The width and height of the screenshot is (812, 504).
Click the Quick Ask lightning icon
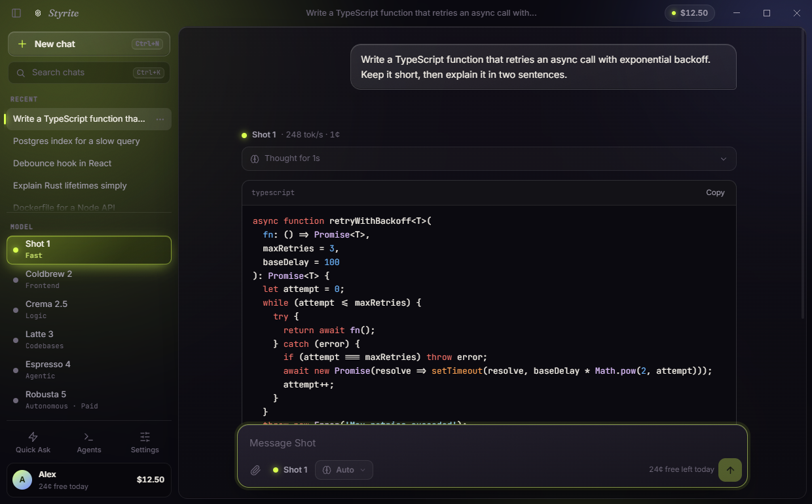33,437
